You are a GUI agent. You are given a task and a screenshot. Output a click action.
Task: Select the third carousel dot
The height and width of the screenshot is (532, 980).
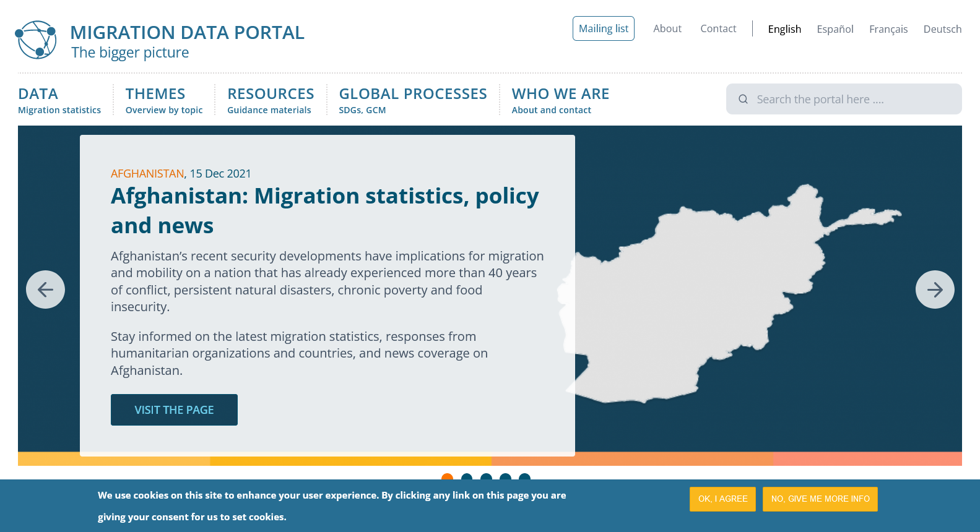tap(486, 477)
